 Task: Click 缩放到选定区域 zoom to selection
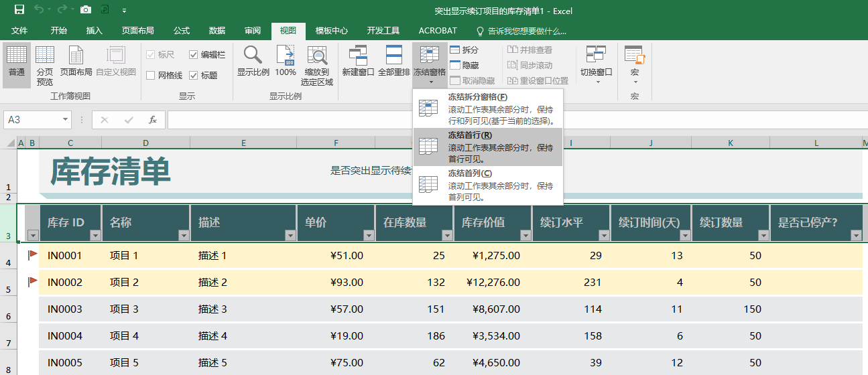(x=317, y=66)
